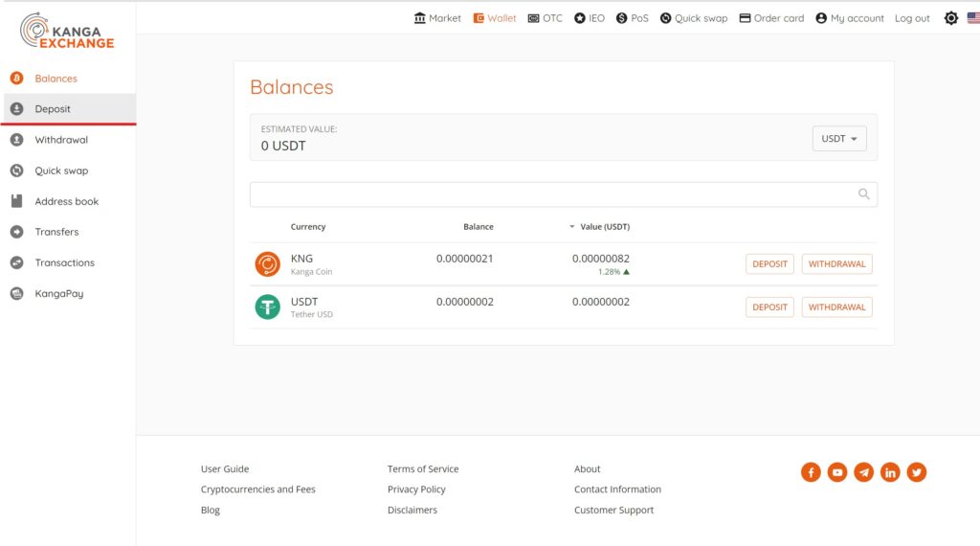
Task: Click the KangaPay sidebar icon
Action: [x=17, y=293]
